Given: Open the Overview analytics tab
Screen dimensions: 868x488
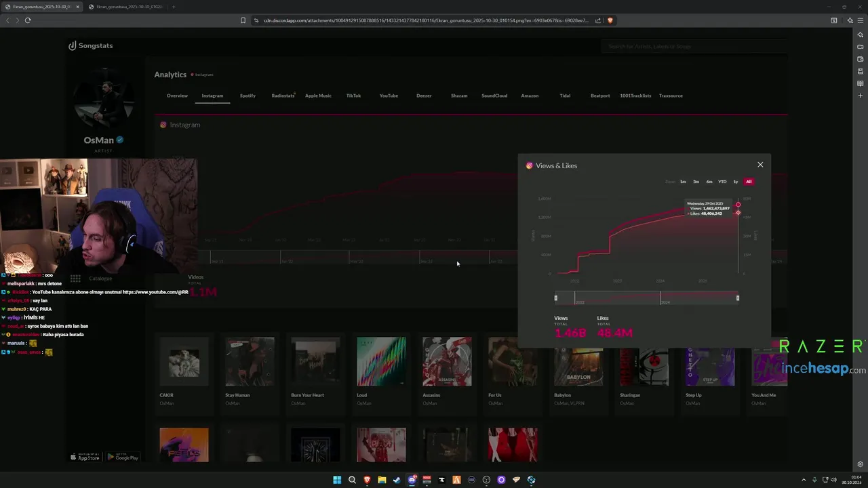Looking at the screenshot, I should (177, 96).
